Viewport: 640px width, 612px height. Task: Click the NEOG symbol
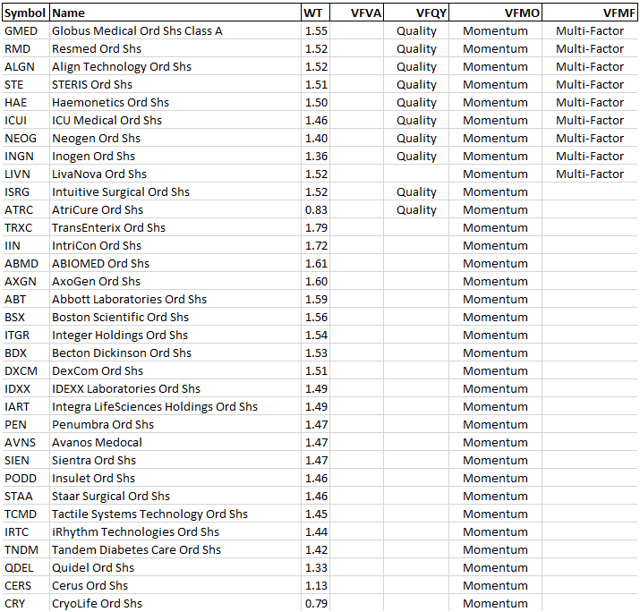[x=25, y=138]
